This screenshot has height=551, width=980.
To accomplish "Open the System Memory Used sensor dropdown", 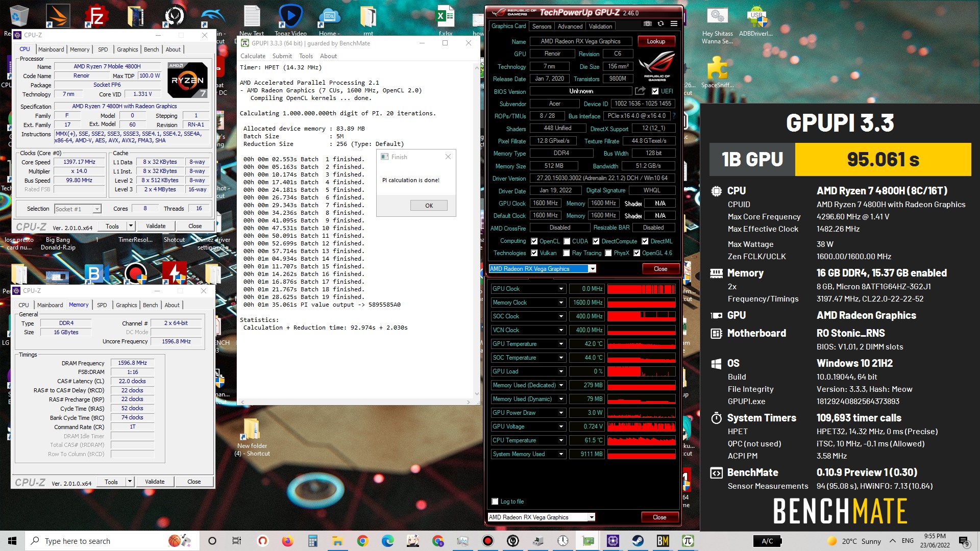I will tap(561, 454).
